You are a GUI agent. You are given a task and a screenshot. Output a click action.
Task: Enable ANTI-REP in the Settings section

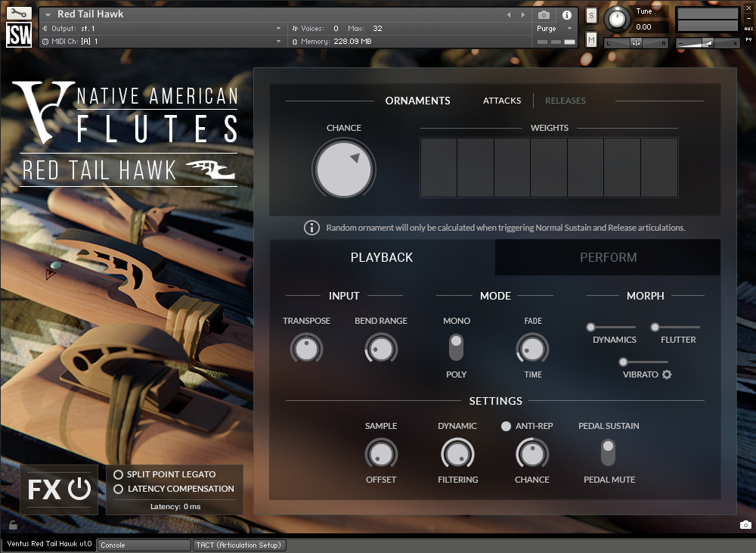(507, 426)
